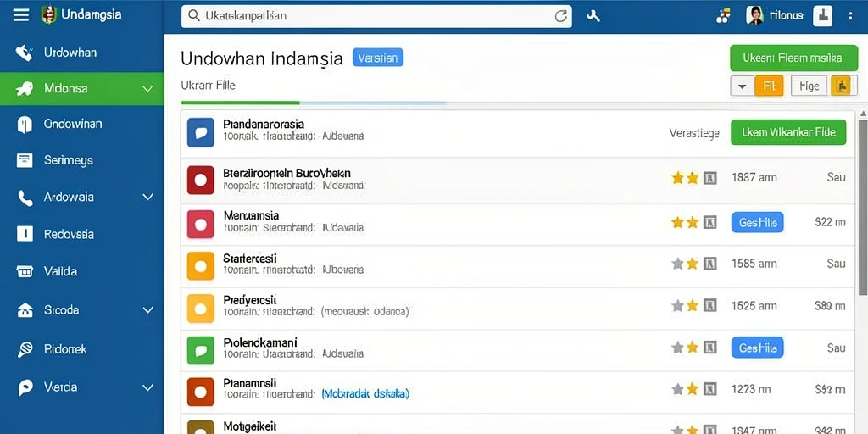The height and width of the screenshot is (434, 868).
Task: Click the refresh icon in search bar
Action: tap(561, 16)
